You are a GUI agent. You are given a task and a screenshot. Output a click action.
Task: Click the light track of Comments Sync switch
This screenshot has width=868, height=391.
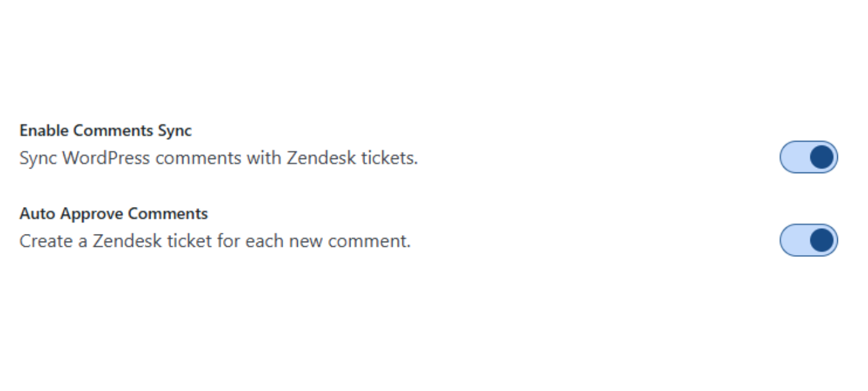(x=794, y=157)
